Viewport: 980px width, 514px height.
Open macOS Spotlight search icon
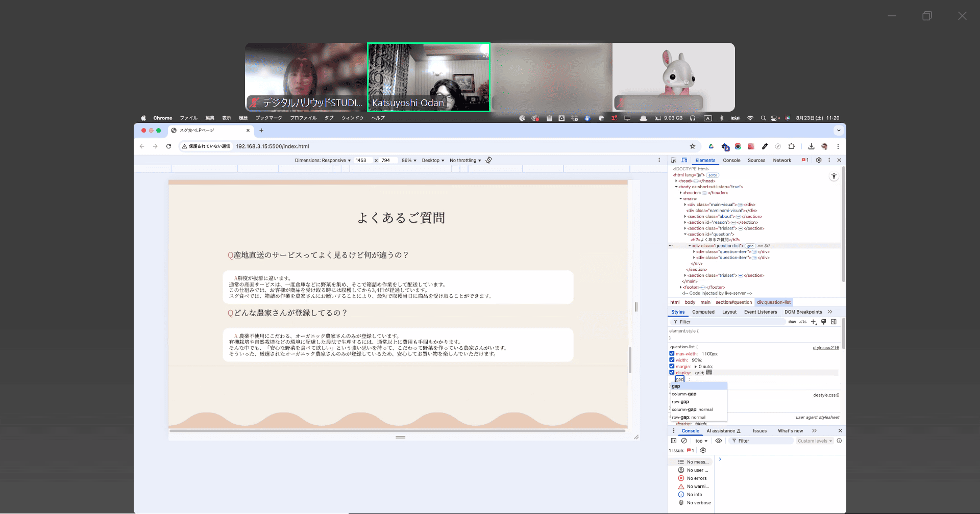(763, 118)
